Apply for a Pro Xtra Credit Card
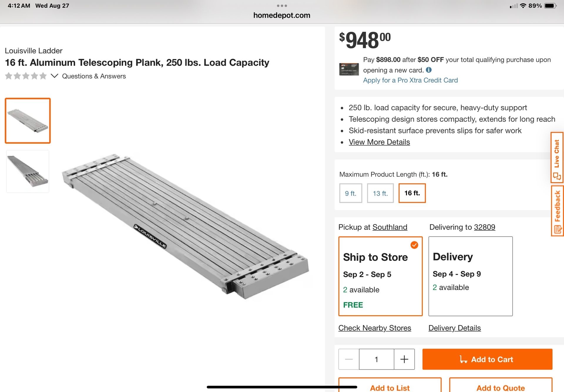This screenshot has width=564, height=392. tap(410, 80)
